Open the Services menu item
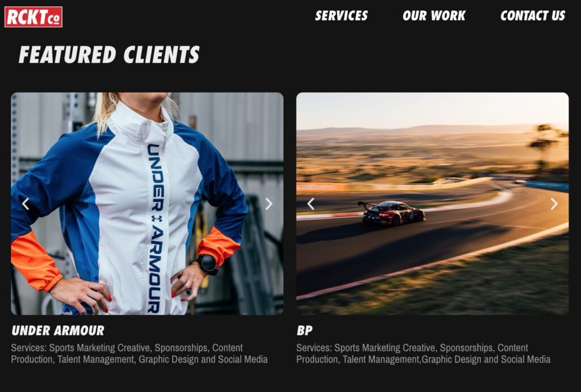 (341, 15)
